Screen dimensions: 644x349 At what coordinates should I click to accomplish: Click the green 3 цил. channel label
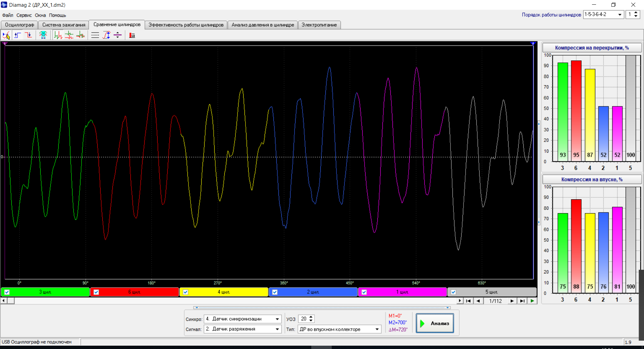[x=45, y=292]
